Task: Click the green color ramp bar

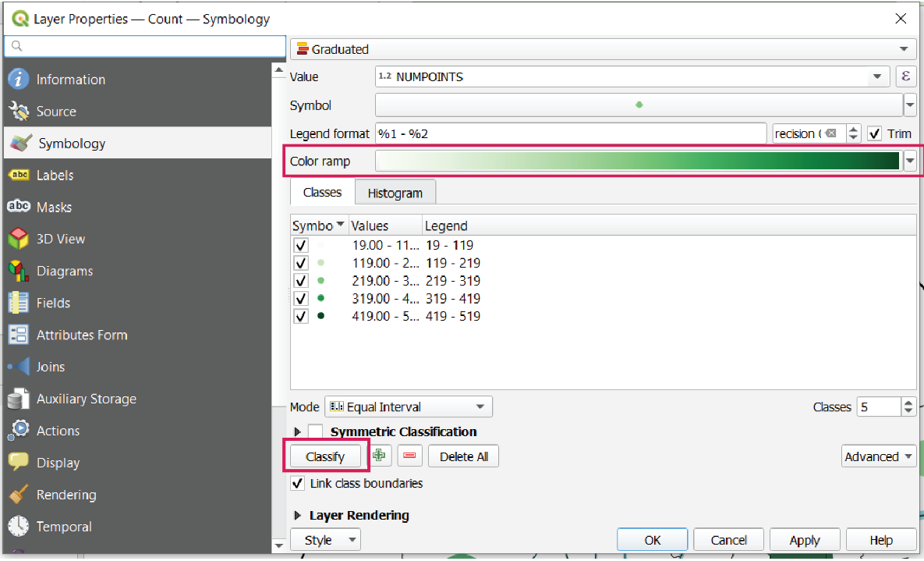Action: coord(637,162)
